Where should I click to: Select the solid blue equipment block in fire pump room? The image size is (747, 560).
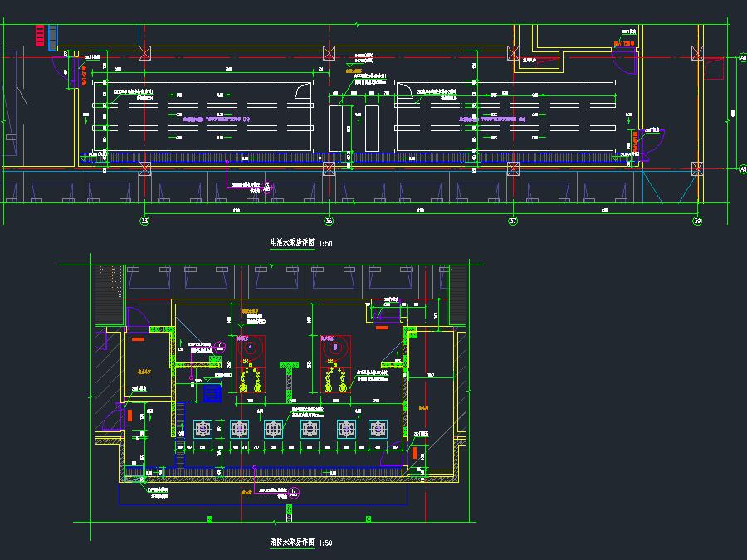point(212,394)
